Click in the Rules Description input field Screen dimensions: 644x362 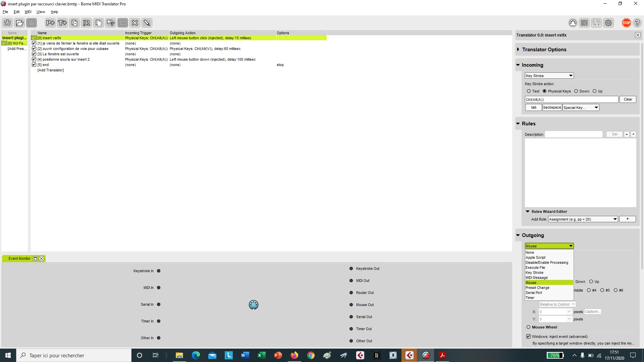point(574,134)
